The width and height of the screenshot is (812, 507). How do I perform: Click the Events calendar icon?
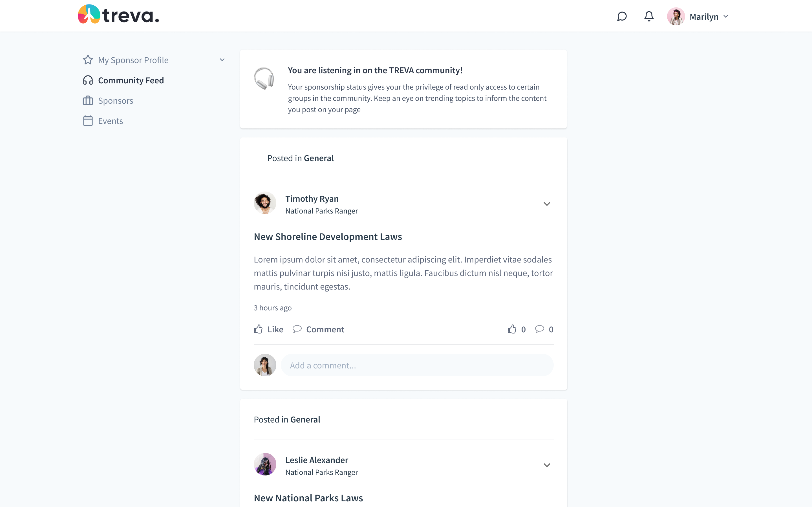point(88,121)
